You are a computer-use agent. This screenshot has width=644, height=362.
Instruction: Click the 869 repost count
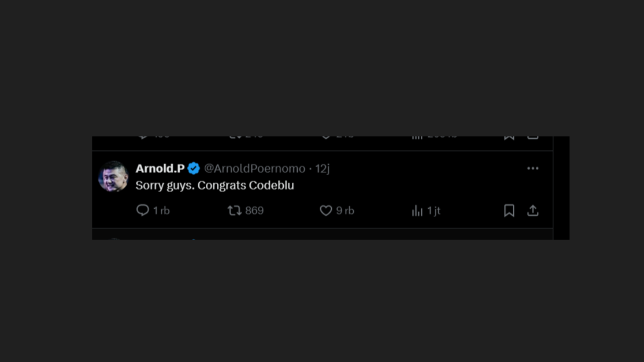coord(254,210)
